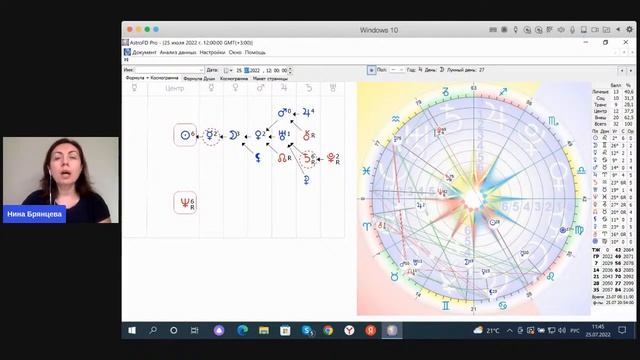Click Taurus sign on chart wheel
The height and width of the screenshot is (360, 640).
tap(394, 277)
